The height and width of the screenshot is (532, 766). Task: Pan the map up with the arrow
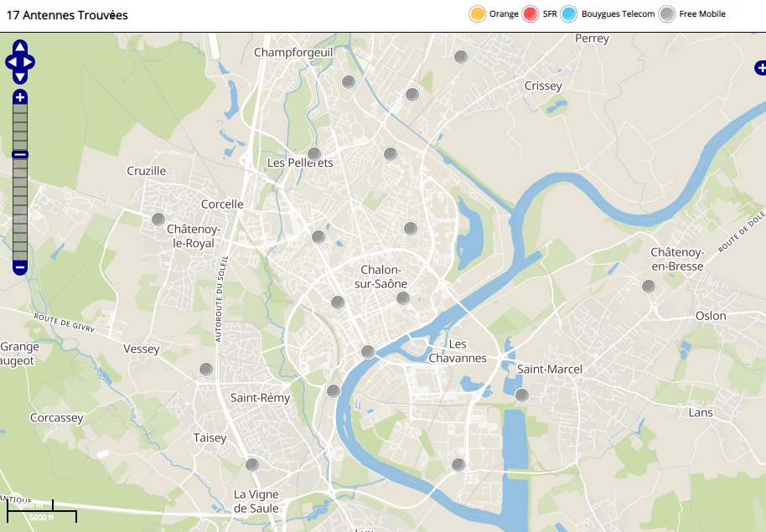point(20,47)
